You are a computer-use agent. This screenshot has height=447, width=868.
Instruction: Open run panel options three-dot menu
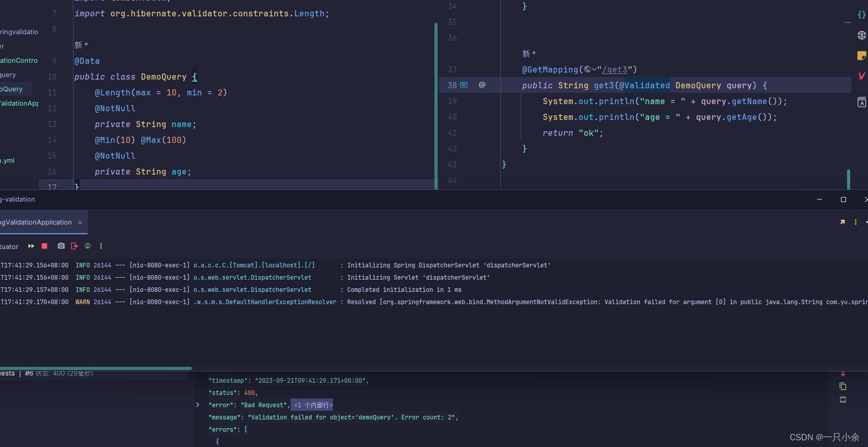[856, 222]
